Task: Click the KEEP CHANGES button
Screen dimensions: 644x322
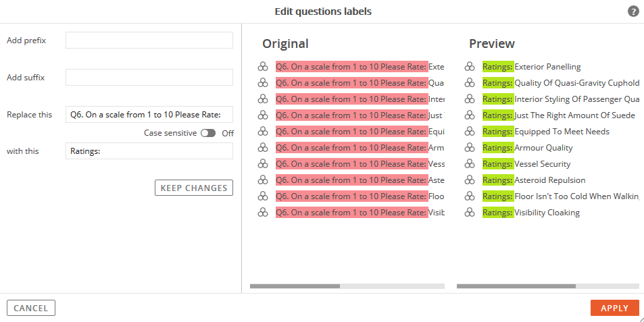Action: coord(194,188)
